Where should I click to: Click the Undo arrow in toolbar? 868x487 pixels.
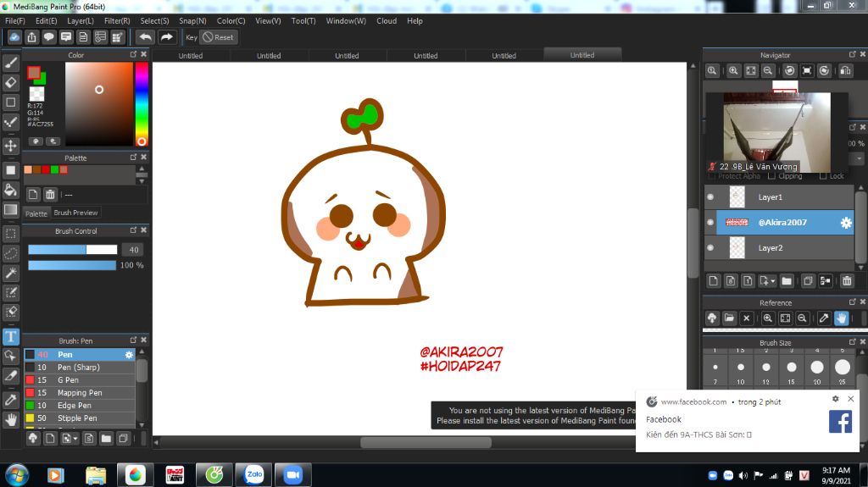click(x=145, y=37)
